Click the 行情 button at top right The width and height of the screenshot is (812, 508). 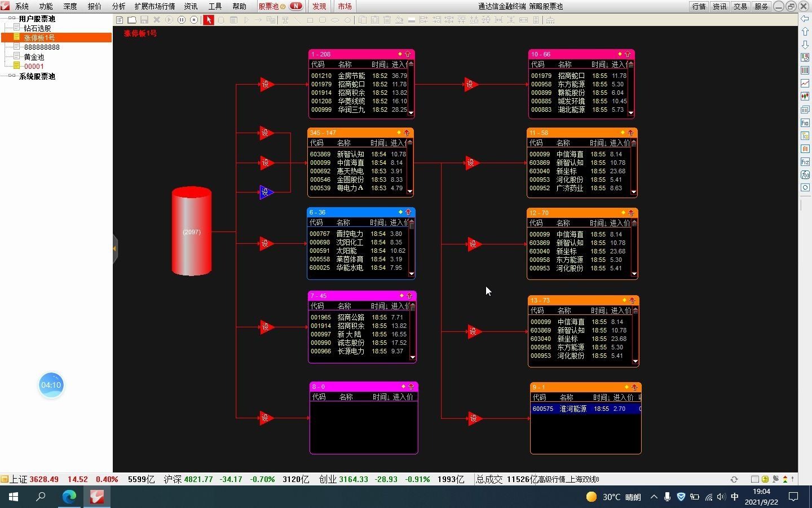[x=699, y=6]
